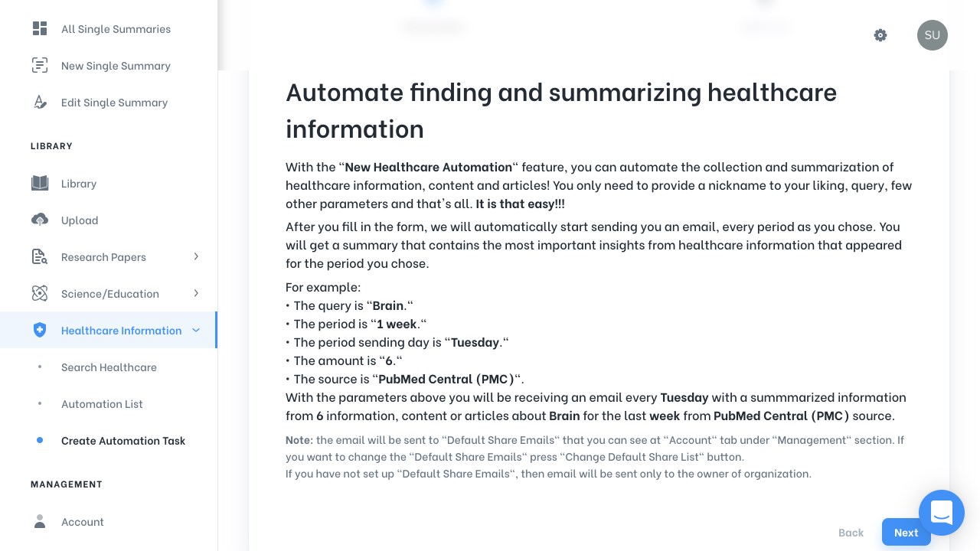The height and width of the screenshot is (551, 980).
Task: Click the Next button
Action: click(x=906, y=533)
